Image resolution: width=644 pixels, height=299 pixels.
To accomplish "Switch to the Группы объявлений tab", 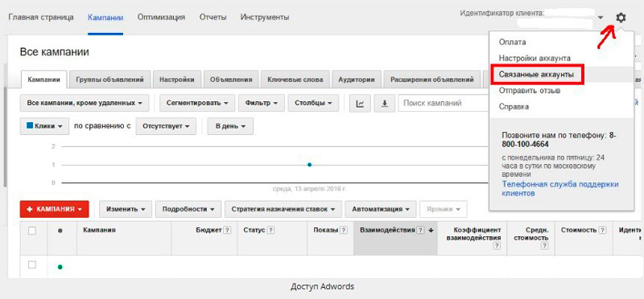I will tap(110, 80).
